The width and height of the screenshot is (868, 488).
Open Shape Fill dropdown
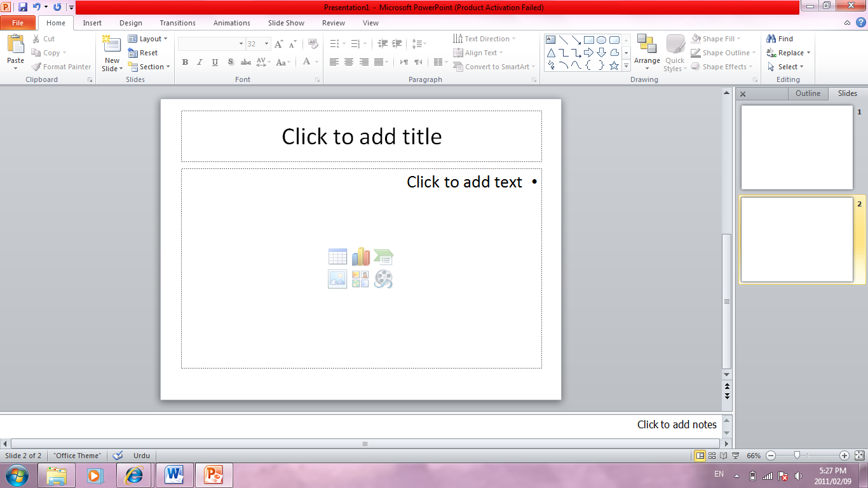pos(716,39)
